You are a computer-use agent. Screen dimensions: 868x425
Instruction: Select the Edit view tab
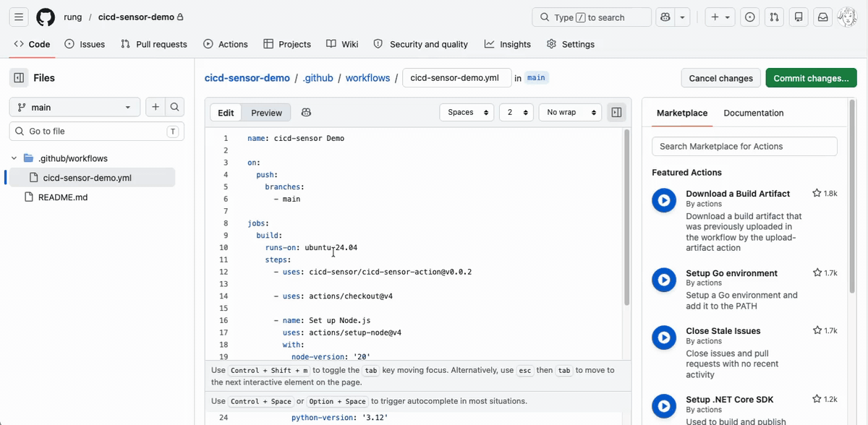coord(226,113)
